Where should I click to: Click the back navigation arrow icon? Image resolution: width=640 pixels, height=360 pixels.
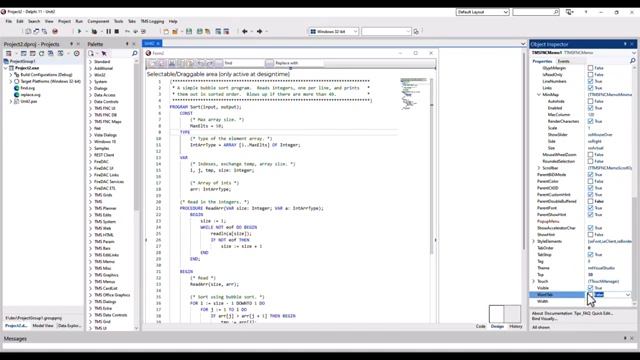point(245,31)
